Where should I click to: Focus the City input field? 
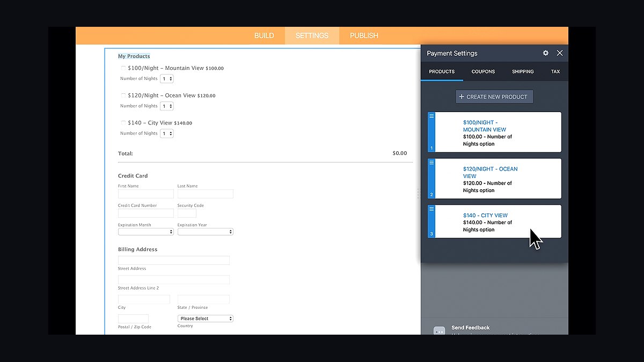pos(144,299)
